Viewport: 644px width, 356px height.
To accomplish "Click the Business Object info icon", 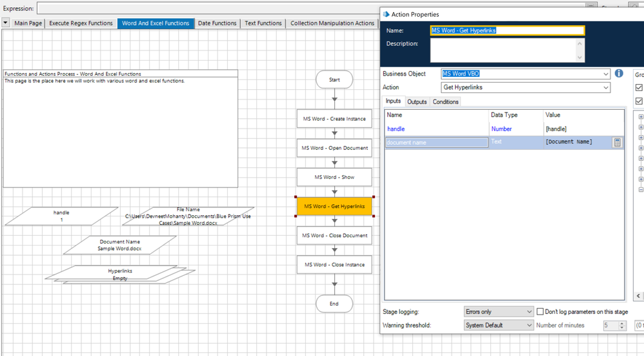I will point(618,74).
